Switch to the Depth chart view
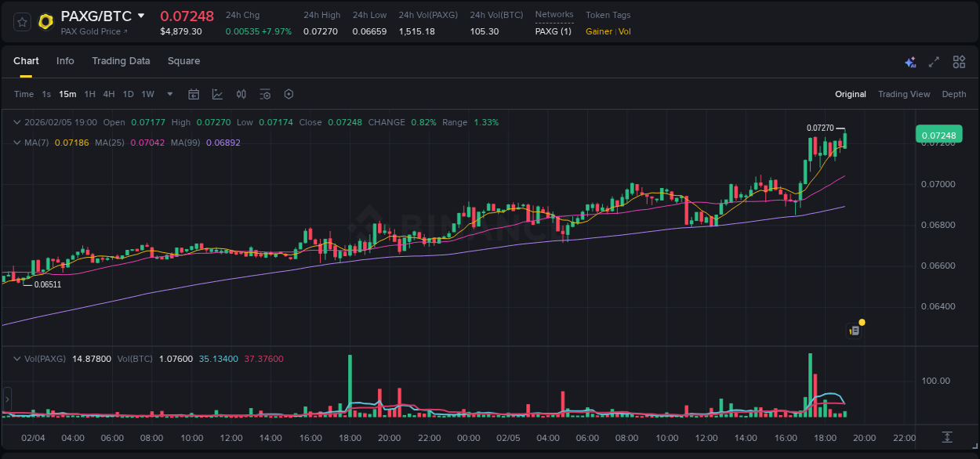 (x=954, y=94)
